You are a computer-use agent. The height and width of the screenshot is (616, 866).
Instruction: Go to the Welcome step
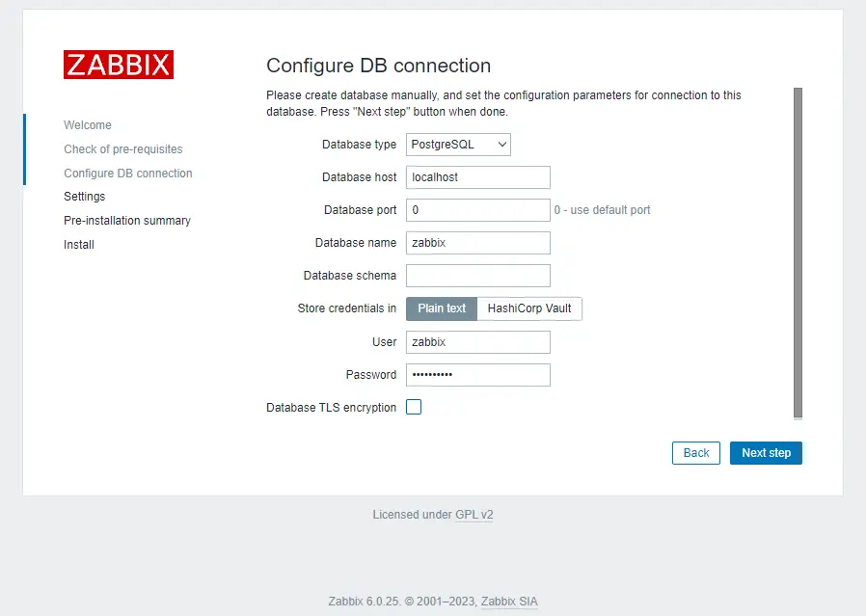click(87, 124)
